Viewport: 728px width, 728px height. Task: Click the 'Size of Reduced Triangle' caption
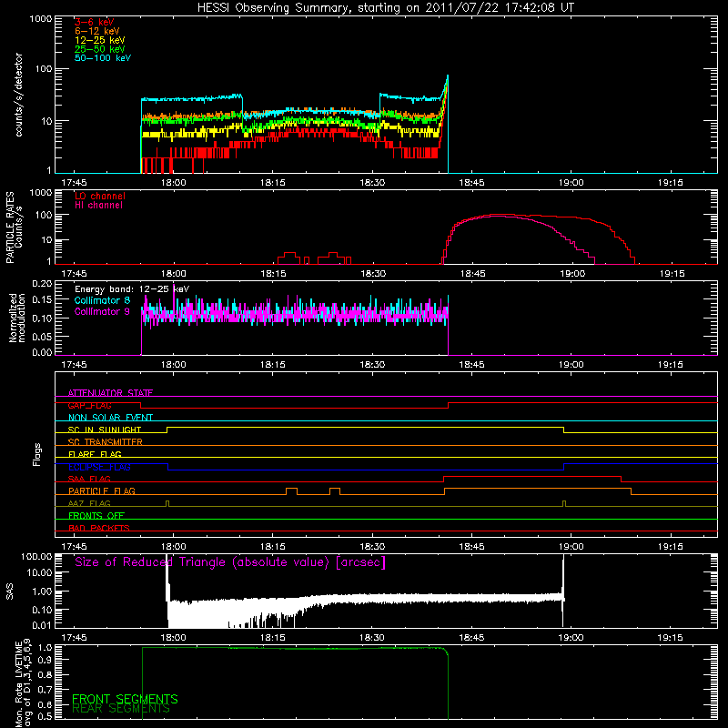[230, 562]
